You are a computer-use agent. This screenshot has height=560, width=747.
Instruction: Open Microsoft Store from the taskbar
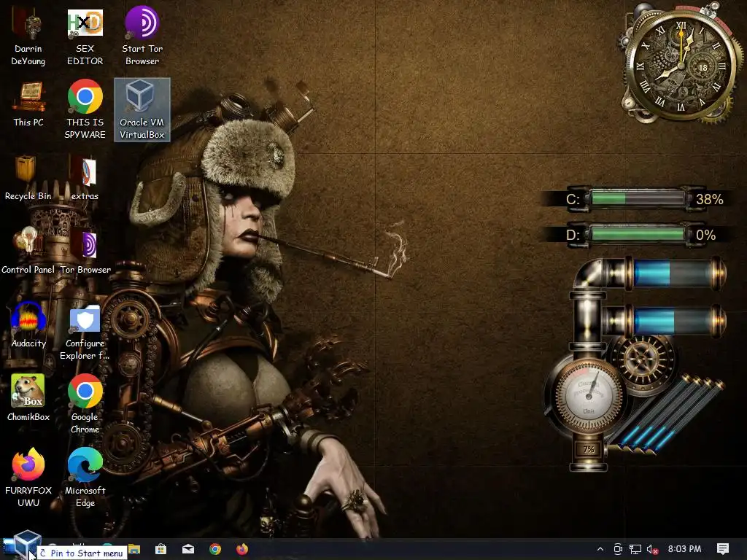point(161,549)
